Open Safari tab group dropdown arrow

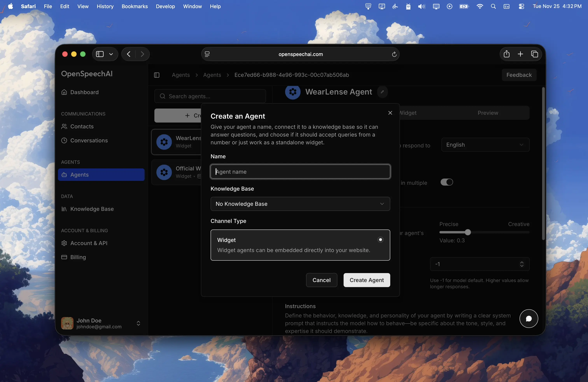coord(111,54)
